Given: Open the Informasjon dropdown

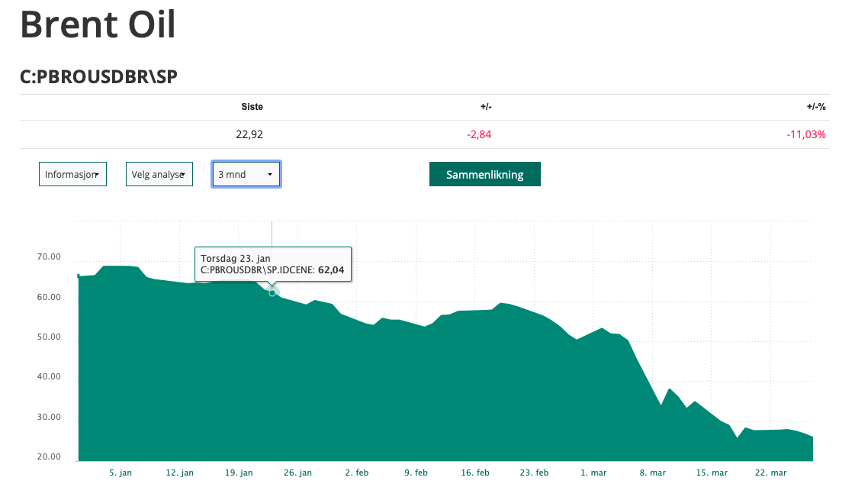Looking at the screenshot, I should point(72,174).
